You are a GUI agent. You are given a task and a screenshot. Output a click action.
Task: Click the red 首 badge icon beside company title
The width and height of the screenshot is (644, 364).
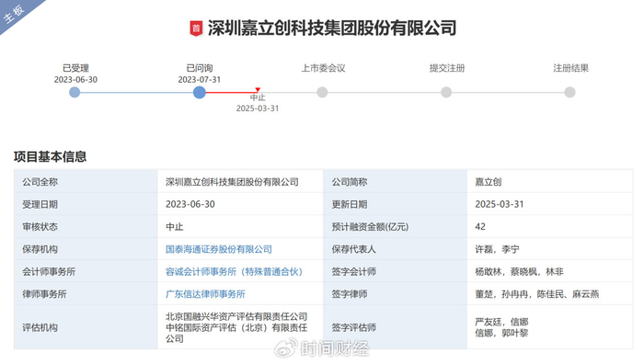pos(196,28)
